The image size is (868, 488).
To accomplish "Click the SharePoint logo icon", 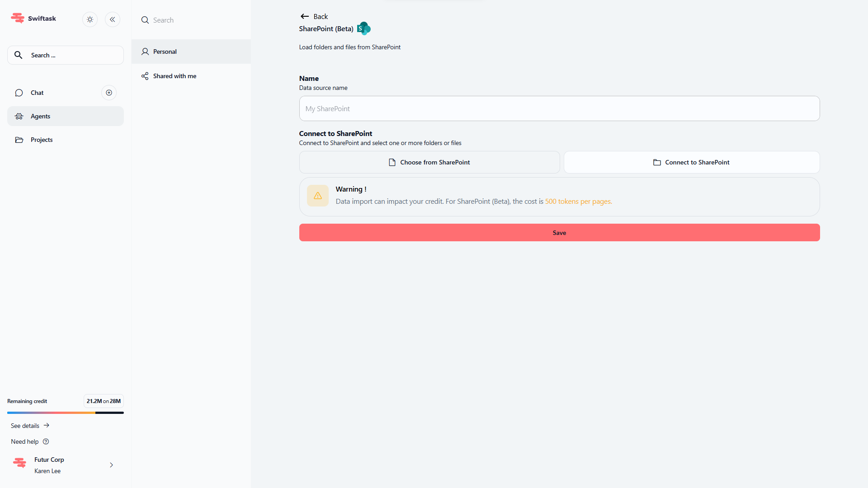I will tap(363, 28).
